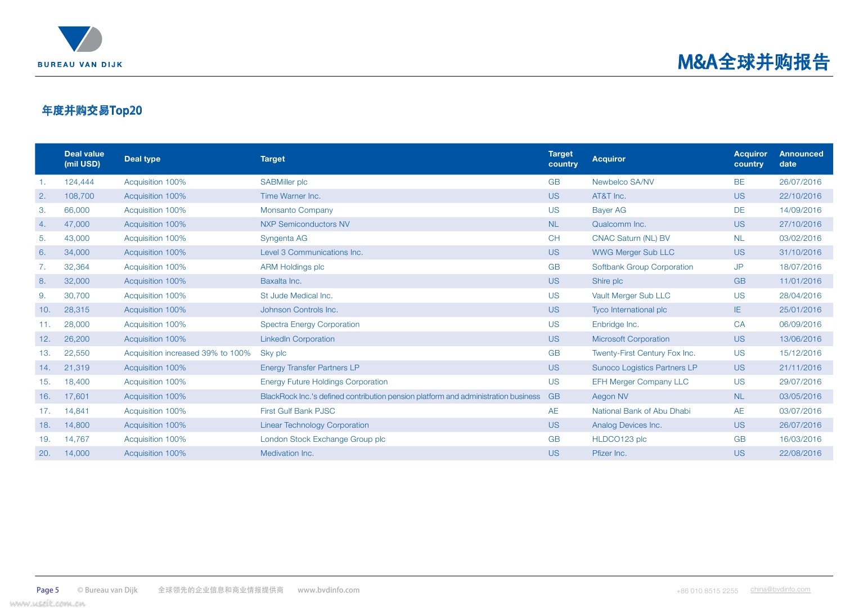The width and height of the screenshot is (868, 614).
Task: Select Acquisition increased 39% to 100% cell
Action: (187, 353)
